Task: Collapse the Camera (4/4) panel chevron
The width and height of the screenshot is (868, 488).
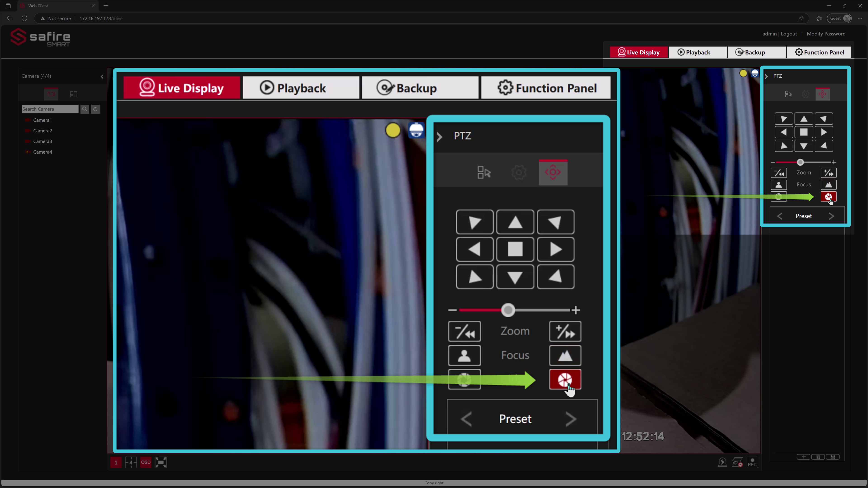Action: click(102, 76)
